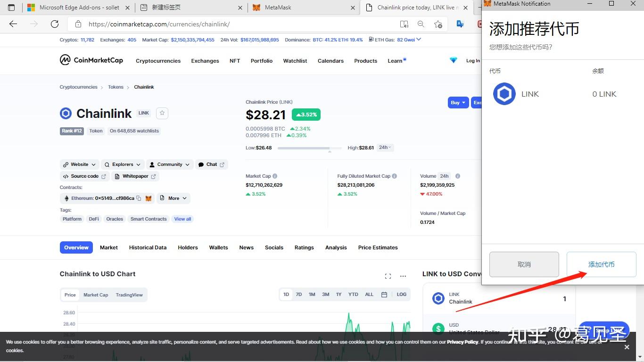644x362 pixels.
Task: Expand the Community dropdown
Action: coord(170,165)
